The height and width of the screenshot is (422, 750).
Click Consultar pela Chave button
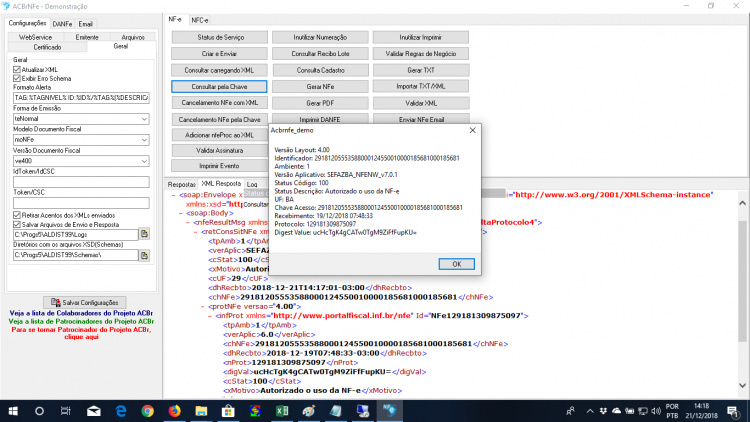(x=220, y=87)
